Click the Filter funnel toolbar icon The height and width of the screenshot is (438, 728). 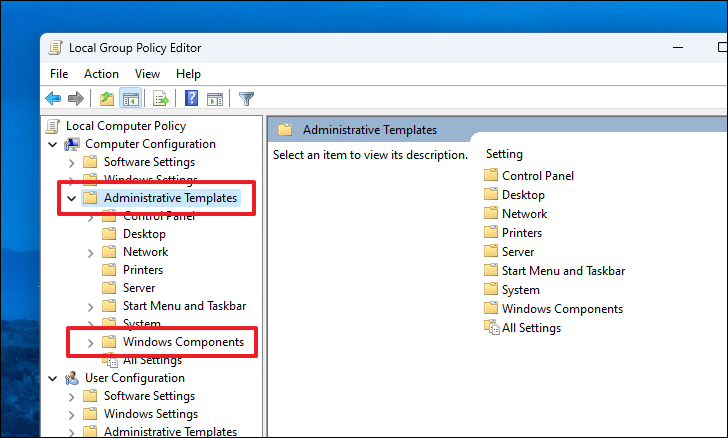point(246,98)
